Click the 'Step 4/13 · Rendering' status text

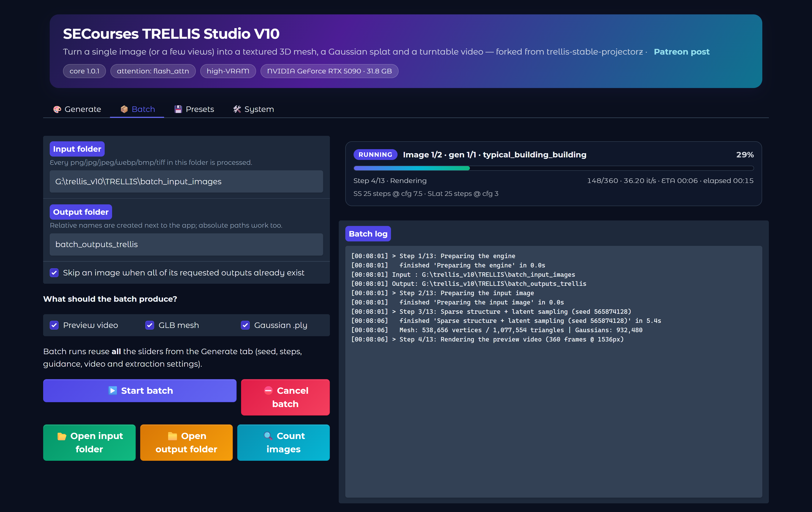390,181
